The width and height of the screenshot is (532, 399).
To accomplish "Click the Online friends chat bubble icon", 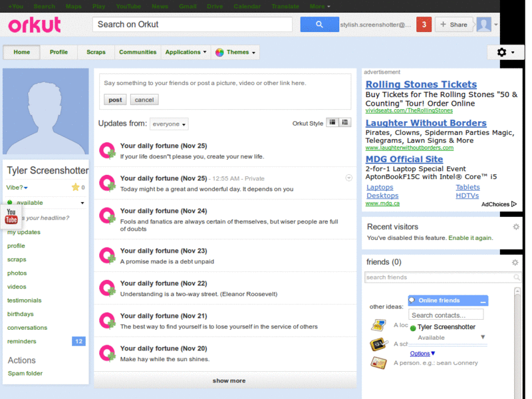I will click(x=412, y=300).
